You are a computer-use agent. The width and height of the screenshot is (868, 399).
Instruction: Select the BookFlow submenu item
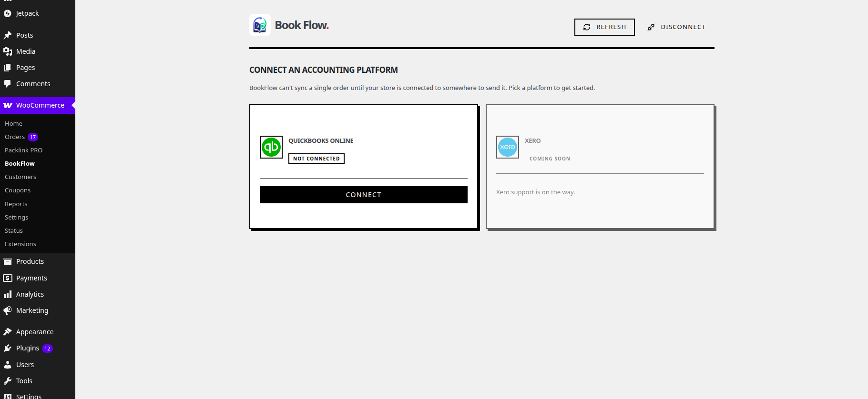[20, 164]
